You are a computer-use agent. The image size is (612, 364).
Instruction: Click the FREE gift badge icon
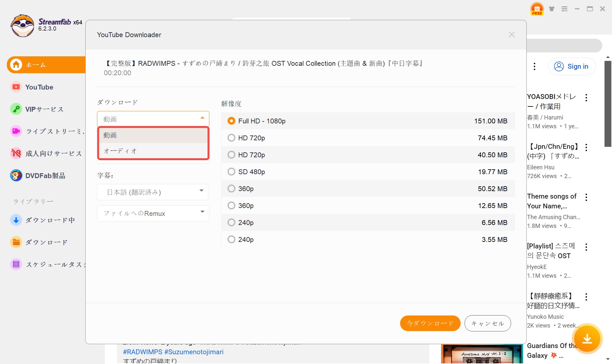point(537,9)
